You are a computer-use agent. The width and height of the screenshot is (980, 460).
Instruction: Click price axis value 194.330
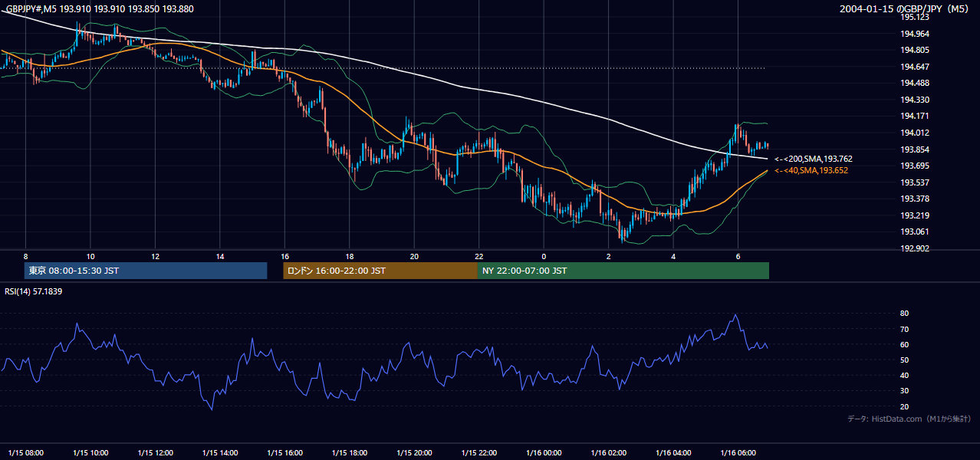tap(915, 100)
